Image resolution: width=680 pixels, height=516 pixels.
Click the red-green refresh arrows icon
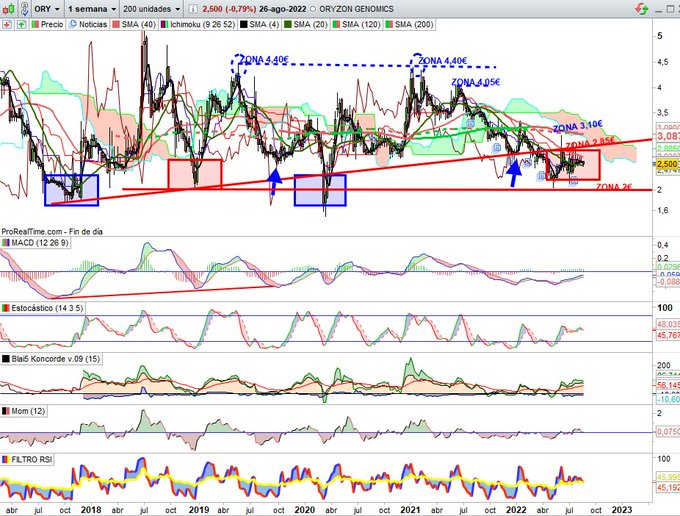point(642,8)
